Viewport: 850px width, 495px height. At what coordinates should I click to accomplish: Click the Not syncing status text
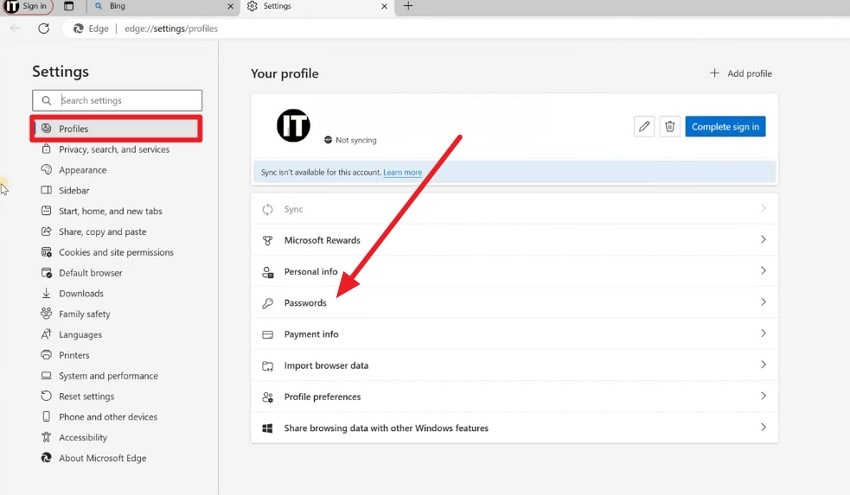[356, 140]
